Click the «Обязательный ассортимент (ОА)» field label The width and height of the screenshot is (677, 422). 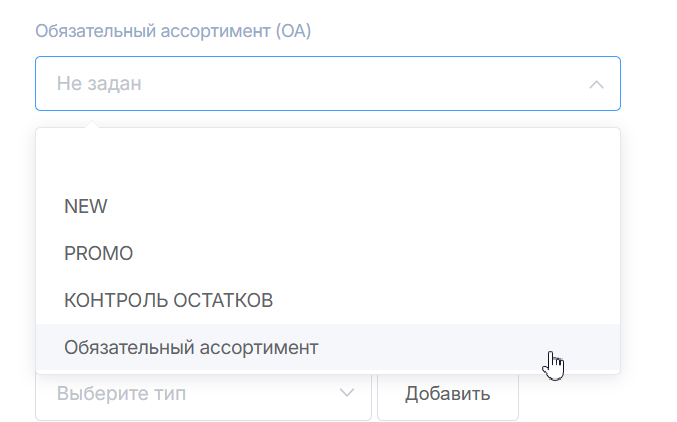click(174, 31)
